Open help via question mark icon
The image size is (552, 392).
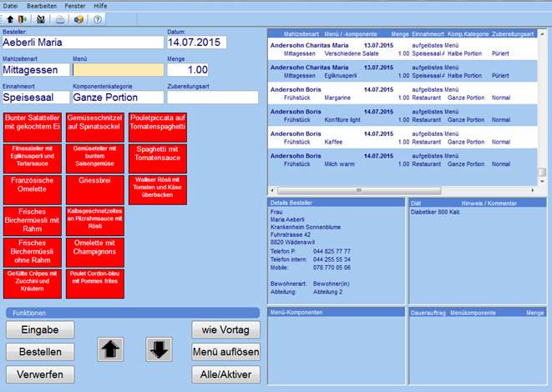pyautogui.click(x=98, y=18)
